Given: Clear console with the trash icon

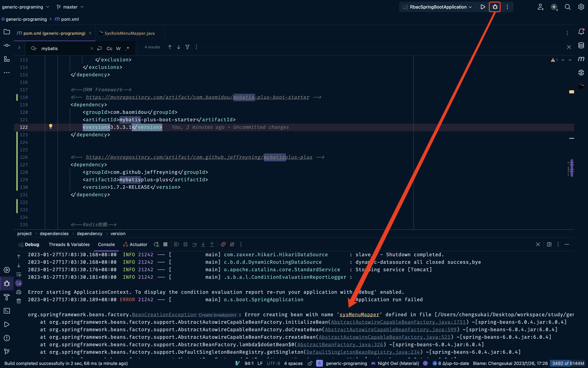Looking at the screenshot, I should point(19,301).
